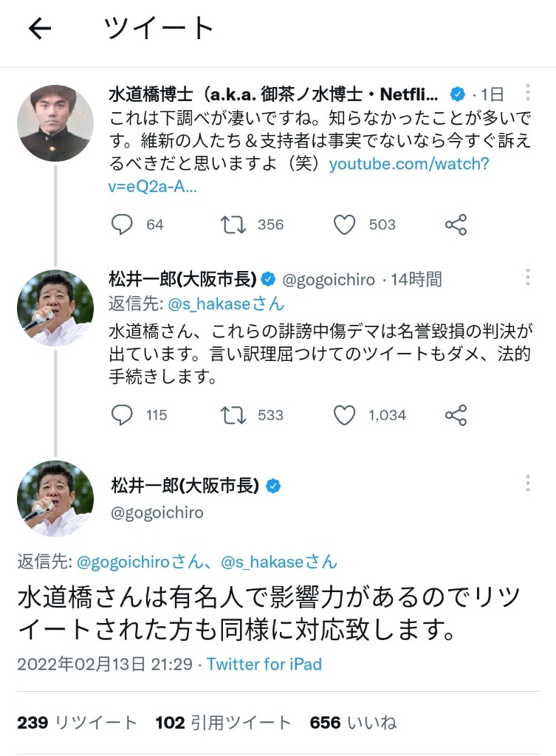Screen dimensions: 556x756
Task: Open the youtube.com/watch link
Action: tap(408, 164)
